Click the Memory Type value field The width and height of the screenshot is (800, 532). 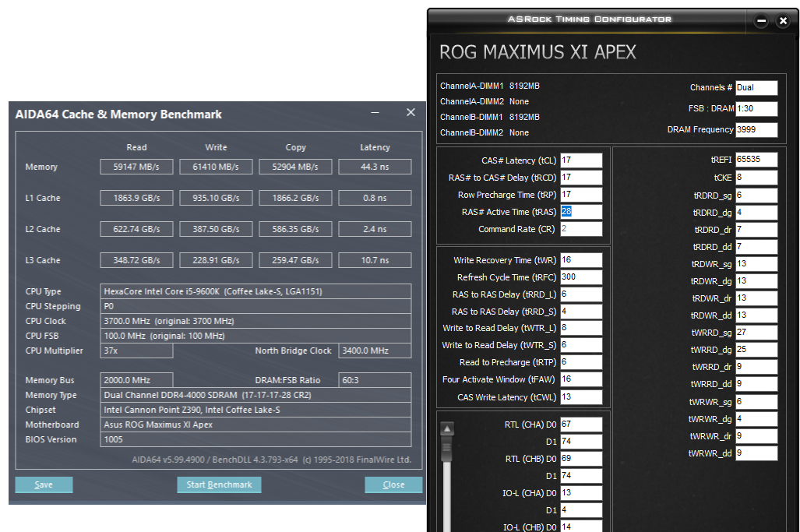[256, 395]
